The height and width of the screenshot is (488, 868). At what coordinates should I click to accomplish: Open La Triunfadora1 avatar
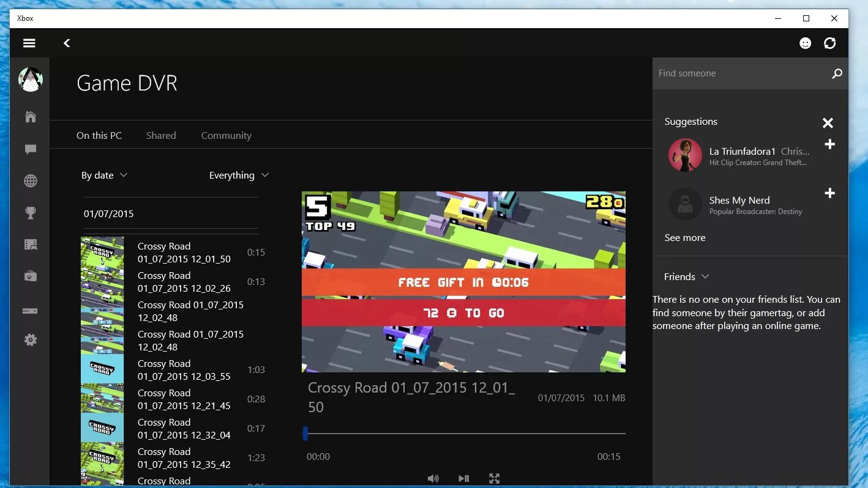point(685,155)
